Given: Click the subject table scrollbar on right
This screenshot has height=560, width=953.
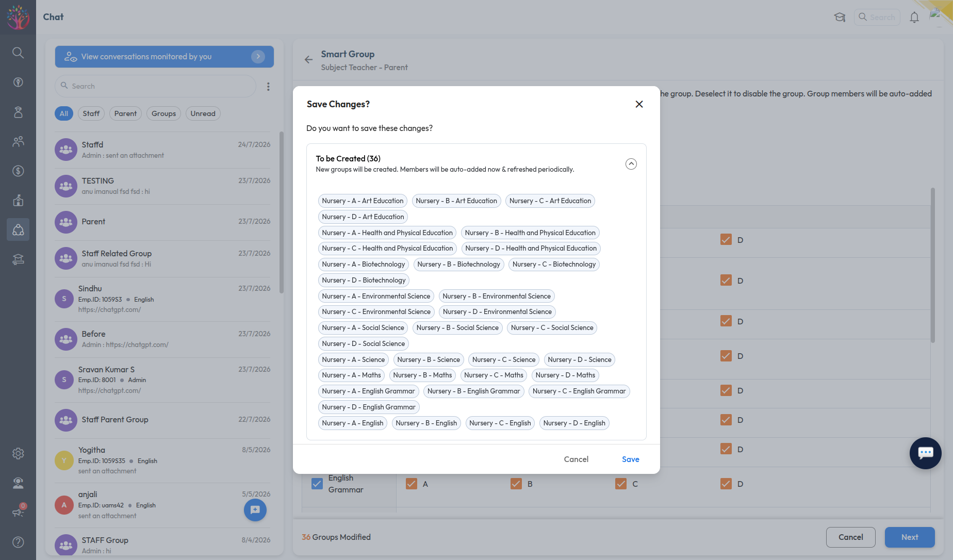Looking at the screenshot, I should pos(933,265).
